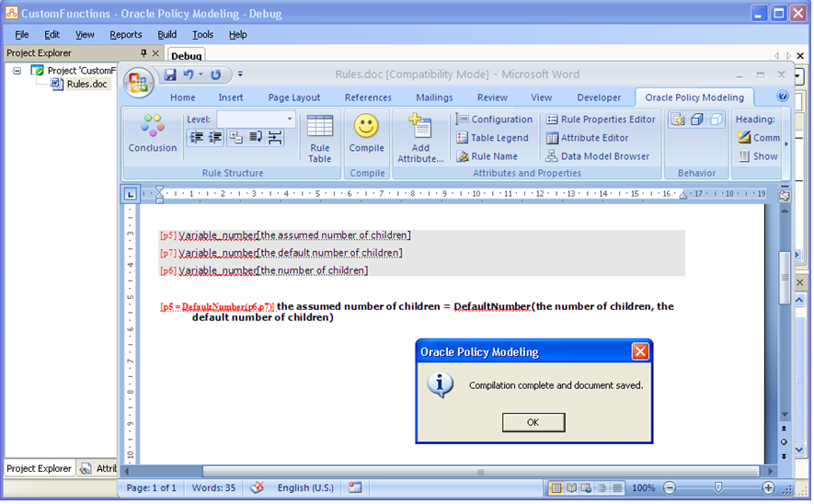Open the Reports menu

126,35
